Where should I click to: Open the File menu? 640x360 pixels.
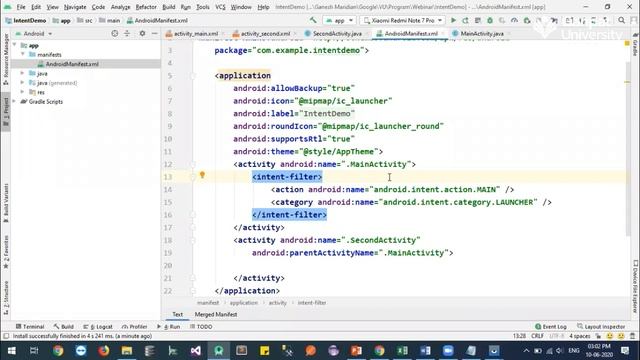point(21,7)
